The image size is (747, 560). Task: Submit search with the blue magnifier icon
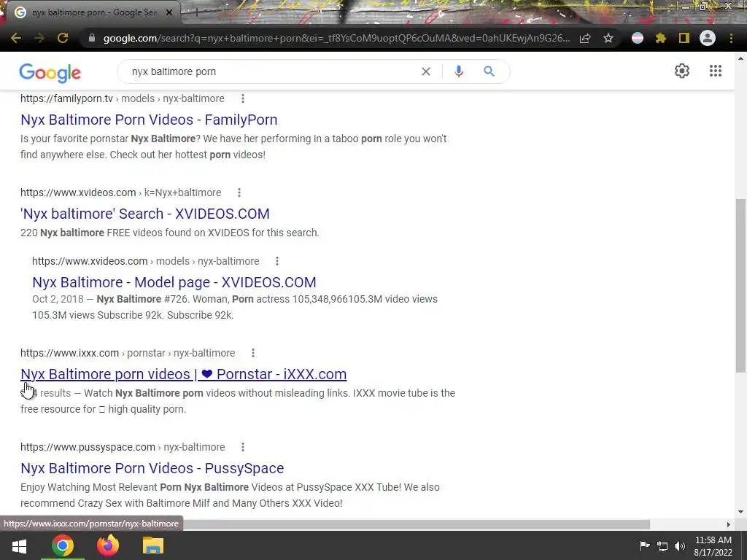click(x=489, y=71)
